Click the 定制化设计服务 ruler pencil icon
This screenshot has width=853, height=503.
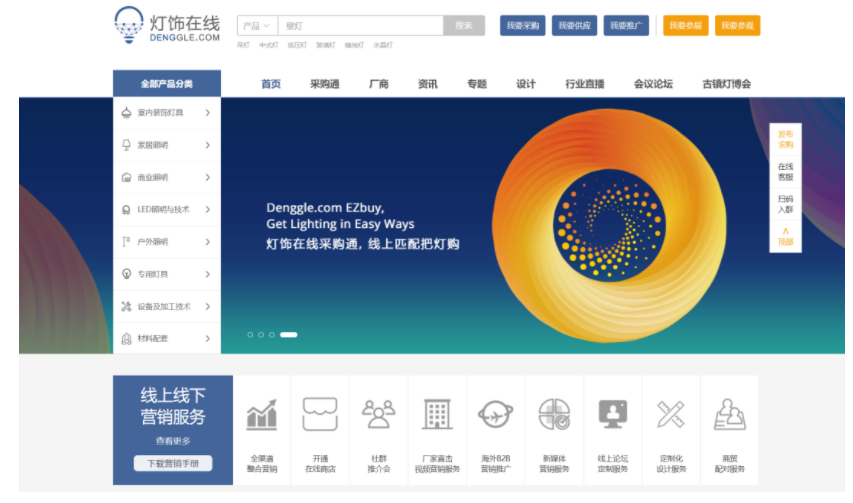click(x=671, y=414)
